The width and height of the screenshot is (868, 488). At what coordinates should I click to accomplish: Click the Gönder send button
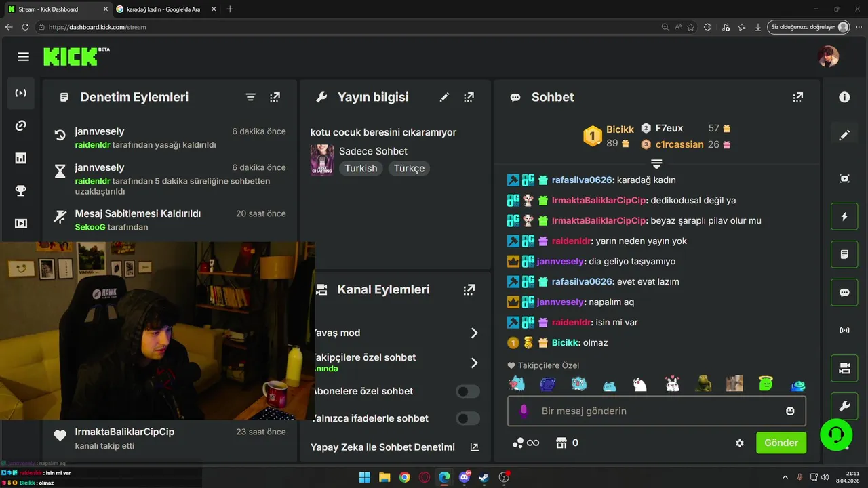[781, 443]
